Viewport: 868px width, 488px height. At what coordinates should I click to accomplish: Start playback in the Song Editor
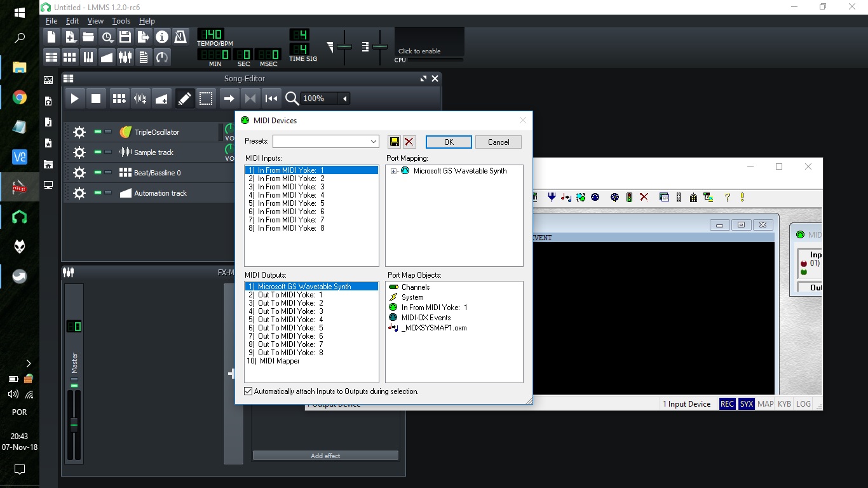[x=74, y=98]
